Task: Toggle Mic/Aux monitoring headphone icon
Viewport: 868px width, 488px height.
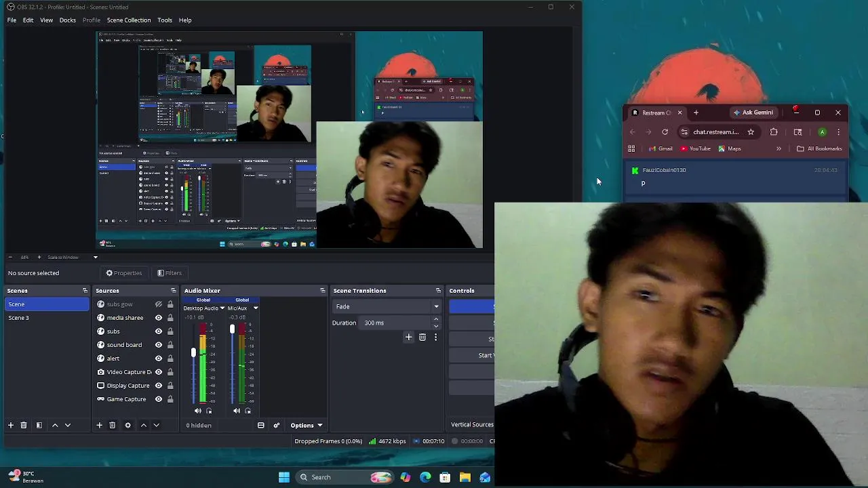Action: pos(248,411)
